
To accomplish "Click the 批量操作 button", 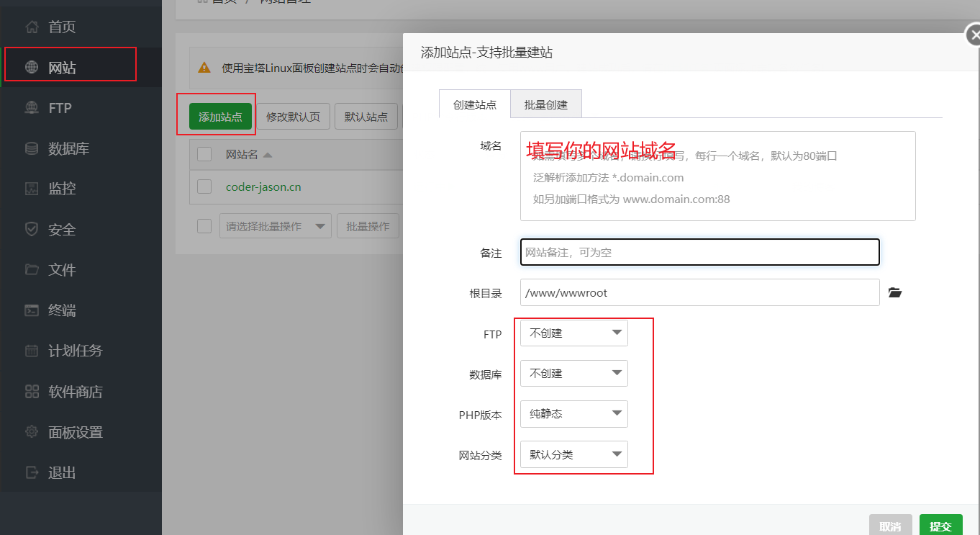I will 368,226.
